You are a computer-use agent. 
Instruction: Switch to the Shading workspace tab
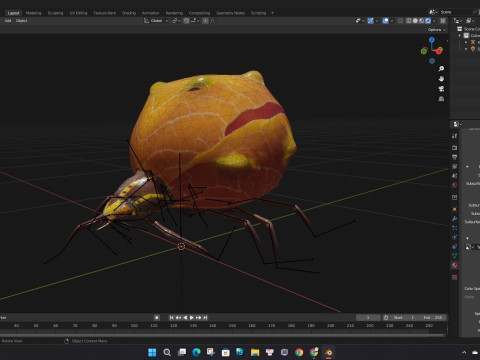129,13
